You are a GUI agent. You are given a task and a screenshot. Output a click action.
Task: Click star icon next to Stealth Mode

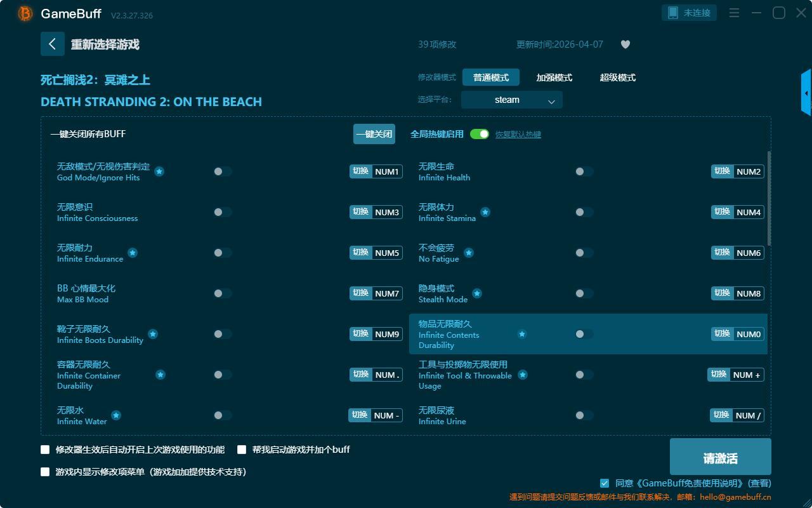pyautogui.click(x=477, y=293)
